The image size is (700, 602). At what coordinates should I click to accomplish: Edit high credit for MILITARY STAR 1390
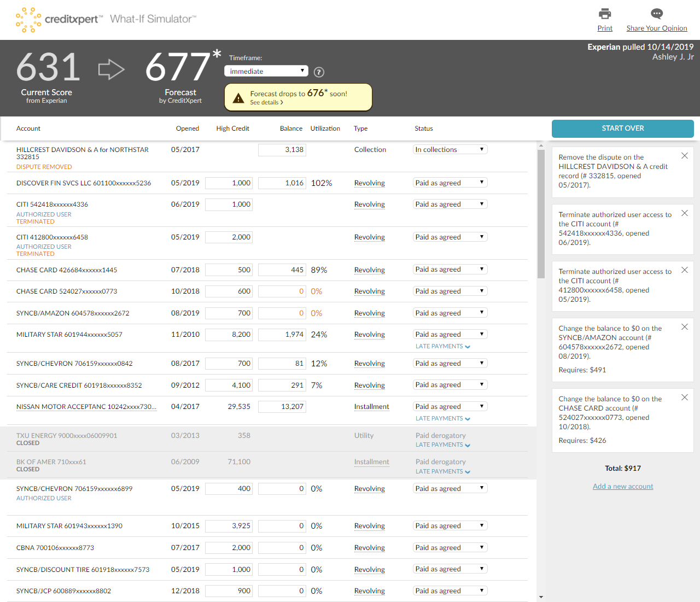tap(229, 526)
